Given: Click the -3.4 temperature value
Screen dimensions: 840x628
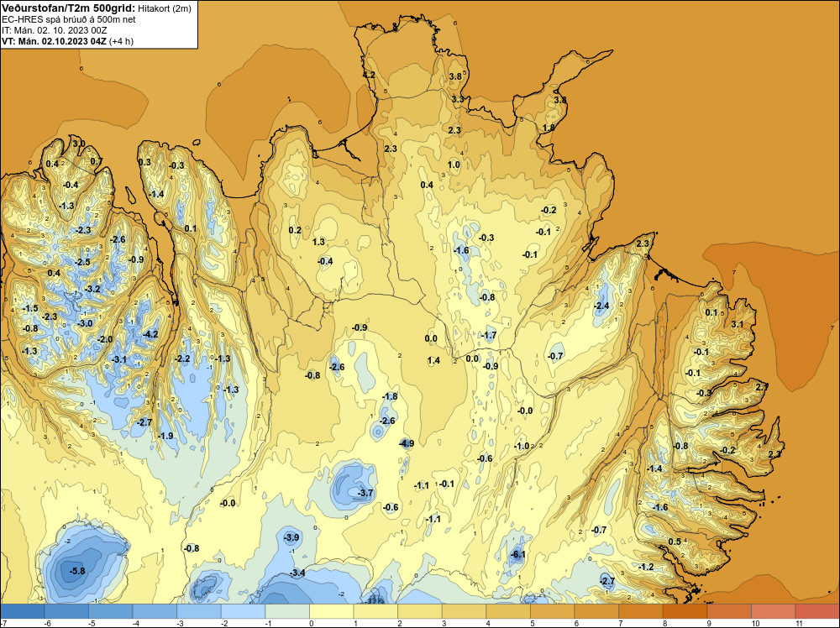Looking at the screenshot, I should 297,573.
